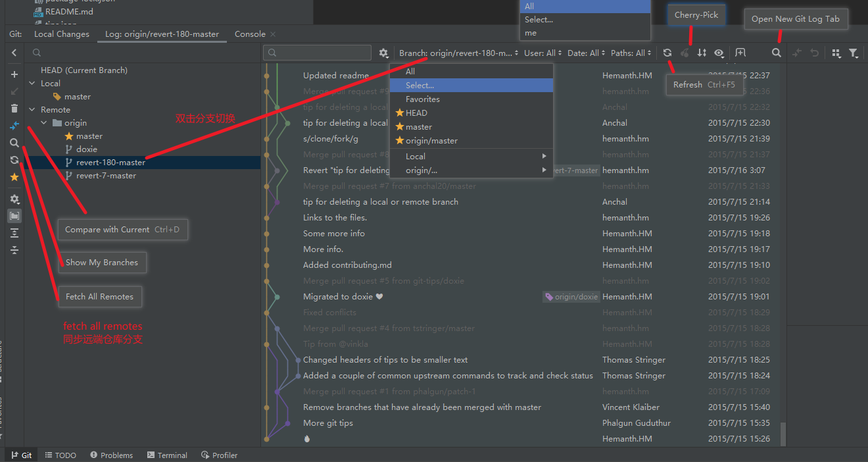Click the Cherry-Pick cherry icon in toolbar

click(x=685, y=53)
